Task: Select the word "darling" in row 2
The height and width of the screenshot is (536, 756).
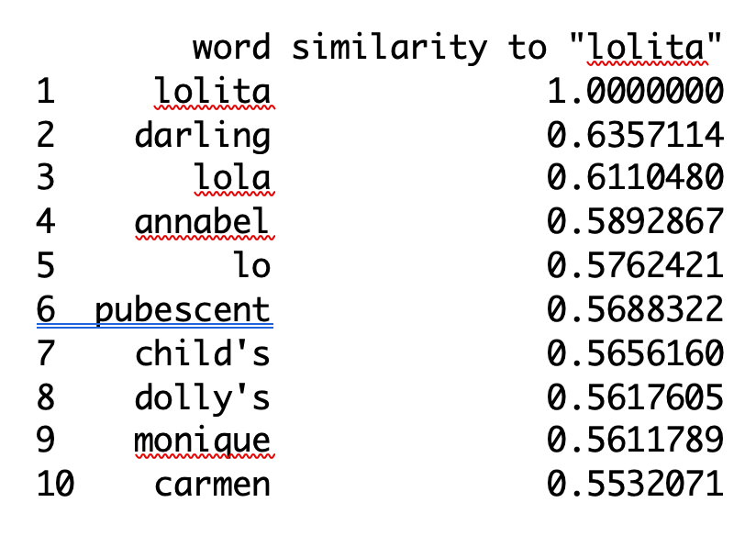Action: pos(203,135)
